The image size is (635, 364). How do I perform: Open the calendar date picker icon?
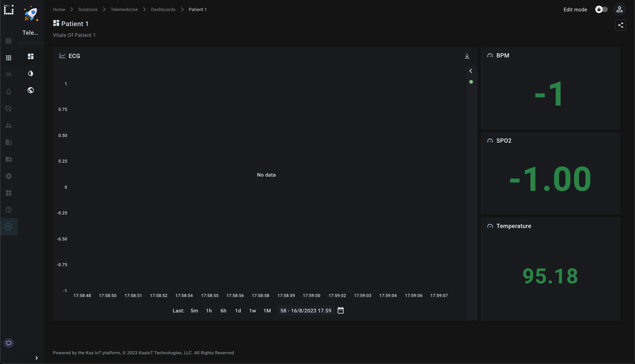[341, 310]
